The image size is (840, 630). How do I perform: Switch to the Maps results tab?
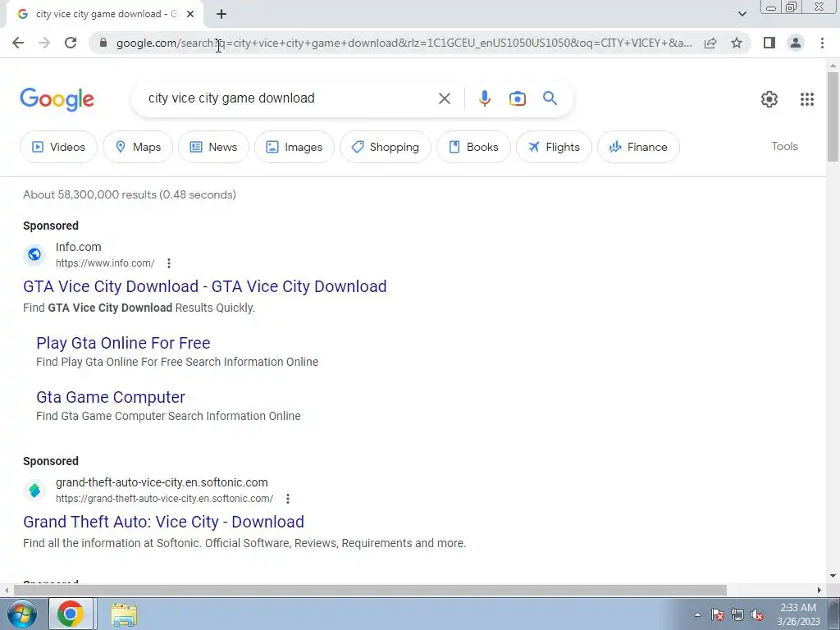point(138,147)
